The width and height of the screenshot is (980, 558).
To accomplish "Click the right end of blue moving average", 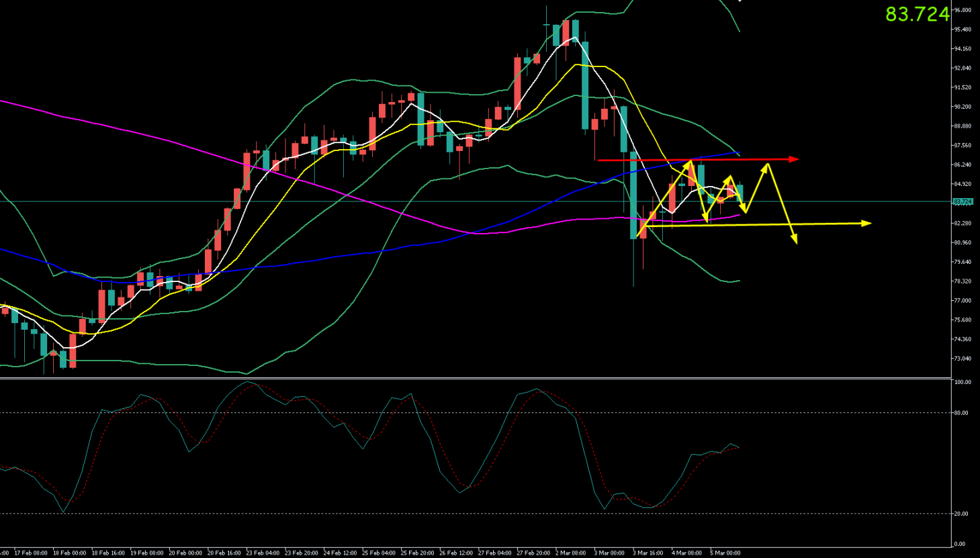I will 738,152.
